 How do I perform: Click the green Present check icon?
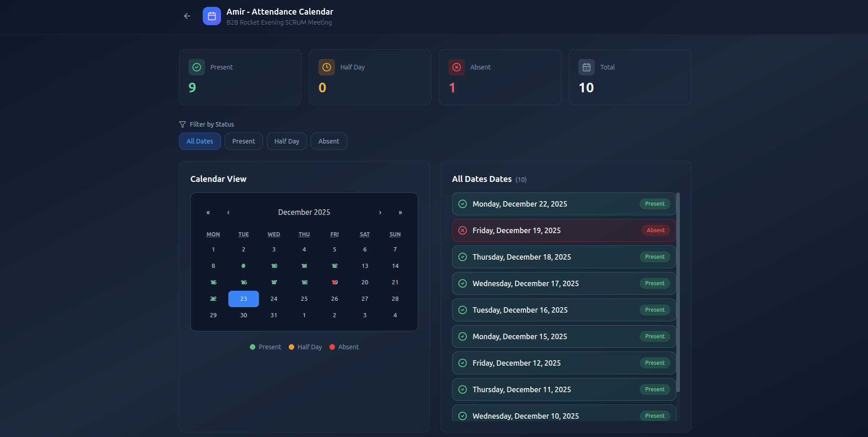point(196,67)
